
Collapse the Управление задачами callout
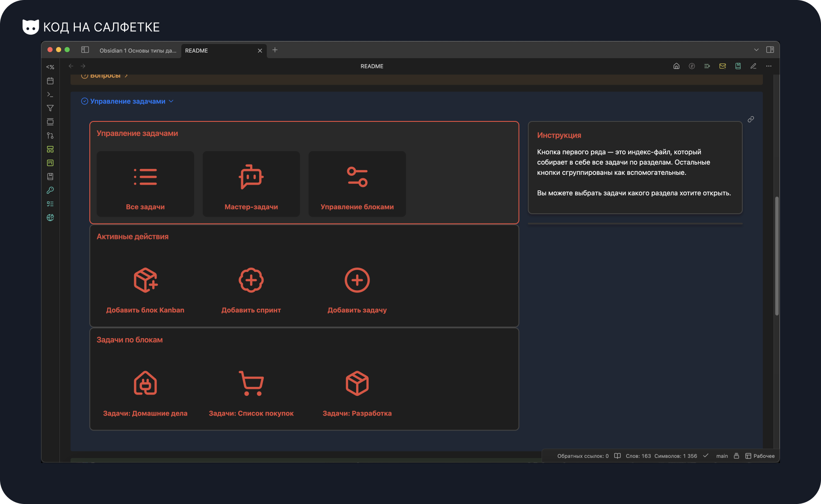click(x=171, y=101)
